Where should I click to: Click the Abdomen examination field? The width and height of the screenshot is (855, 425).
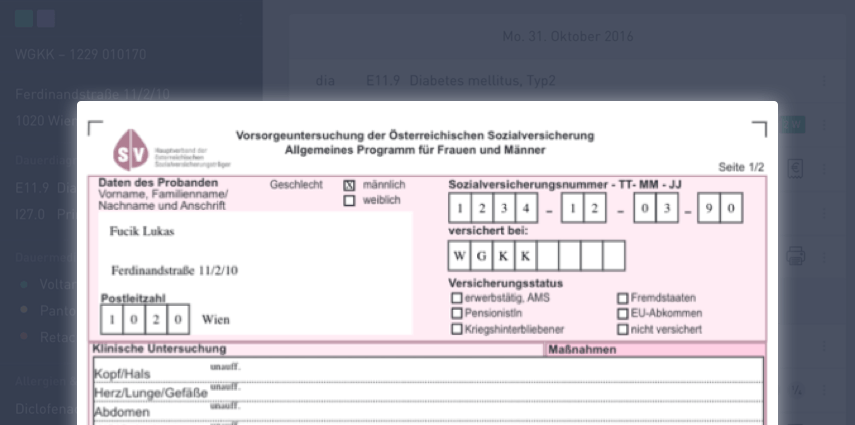tap(428, 410)
